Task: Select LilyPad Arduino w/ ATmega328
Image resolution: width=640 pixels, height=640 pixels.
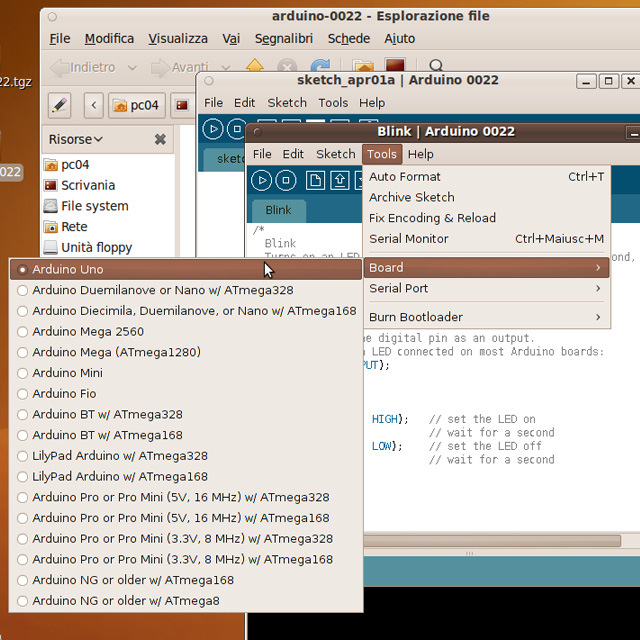Action: point(120,456)
